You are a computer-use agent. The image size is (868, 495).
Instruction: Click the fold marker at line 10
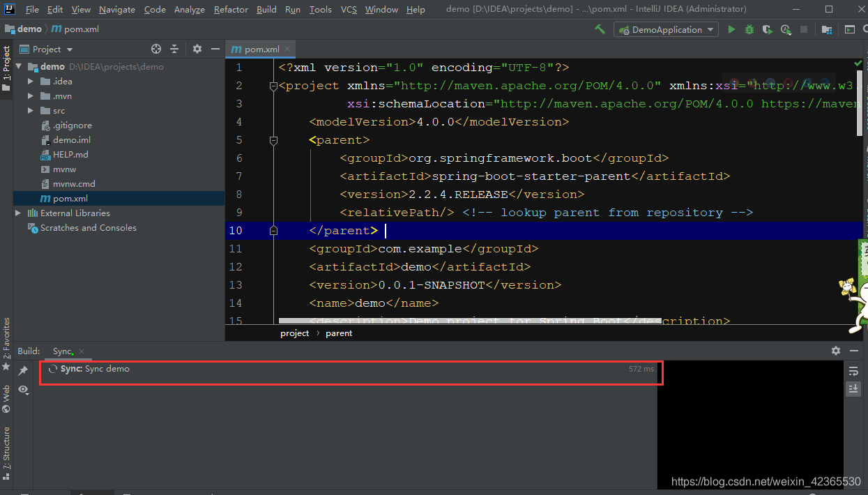273,231
